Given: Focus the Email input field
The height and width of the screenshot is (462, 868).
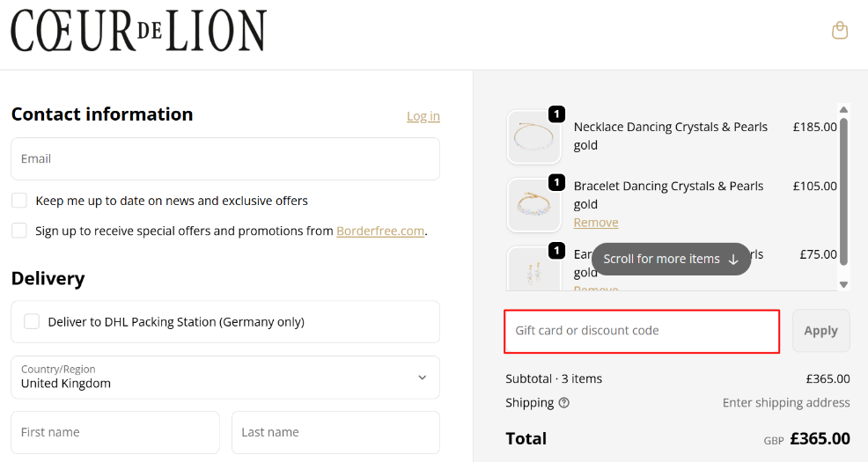Looking at the screenshot, I should [x=225, y=158].
